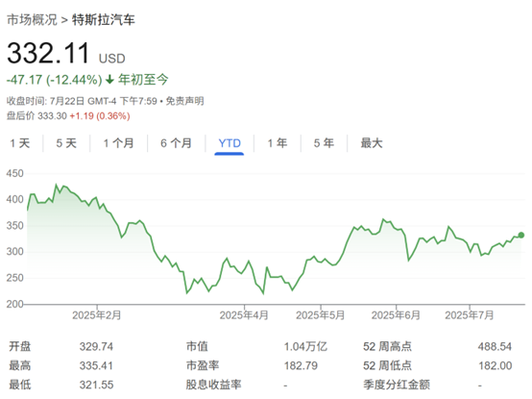The width and height of the screenshot is (532, 399).
Task: Click the 450 y-axis label
Action: [14, 173]
